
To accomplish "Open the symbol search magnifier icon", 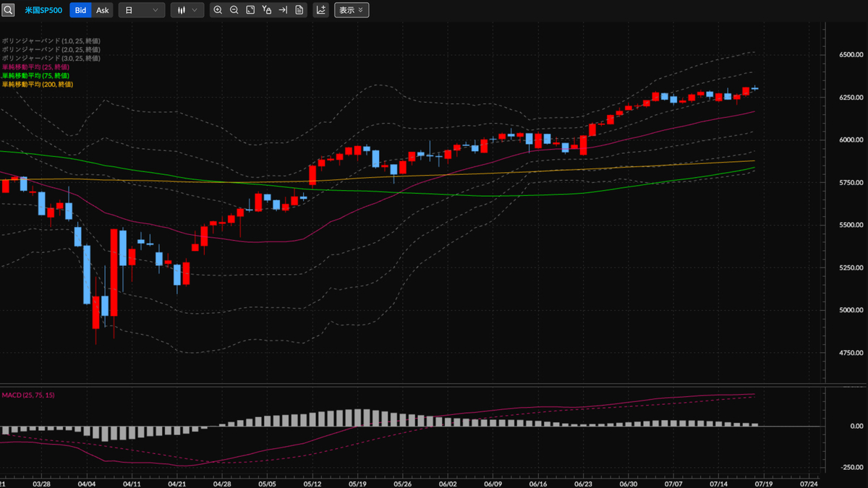I will point(8,10).
